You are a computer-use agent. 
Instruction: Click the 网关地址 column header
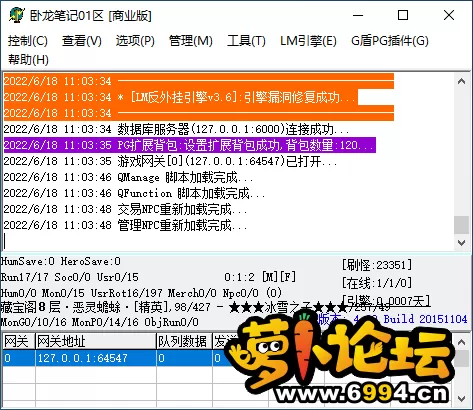coord(96,341)
